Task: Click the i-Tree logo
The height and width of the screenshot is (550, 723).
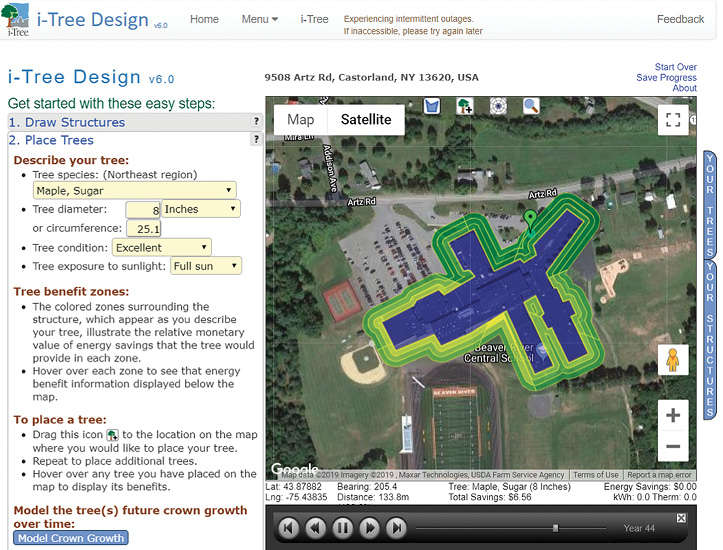Action: pos(16,19)
